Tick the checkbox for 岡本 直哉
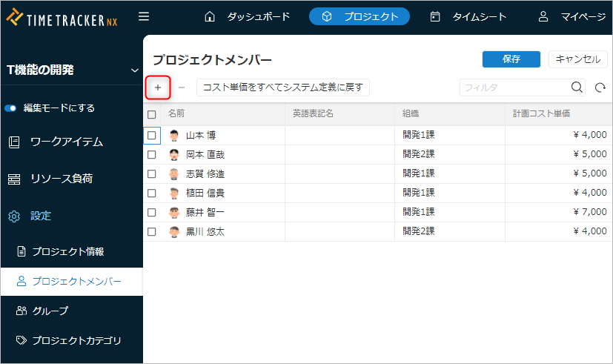 tap(152, 155)
